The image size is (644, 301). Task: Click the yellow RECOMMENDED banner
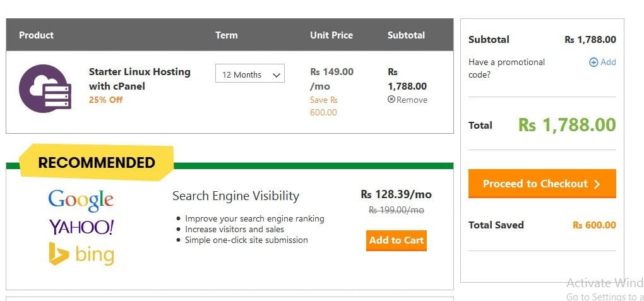click(97, 162)
